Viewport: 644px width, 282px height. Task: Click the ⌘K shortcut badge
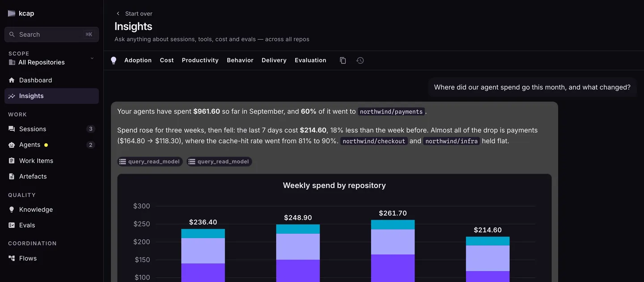click(x=89, y=34)
